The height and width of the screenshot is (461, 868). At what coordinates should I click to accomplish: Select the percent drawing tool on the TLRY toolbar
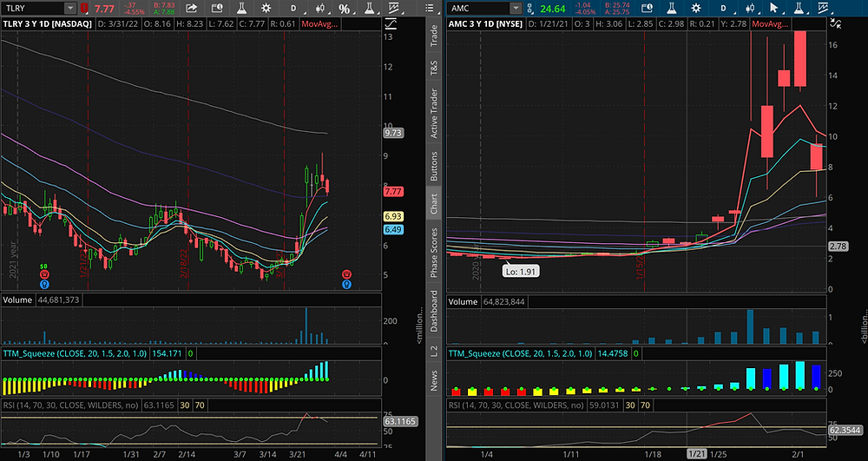pos(345,9)
